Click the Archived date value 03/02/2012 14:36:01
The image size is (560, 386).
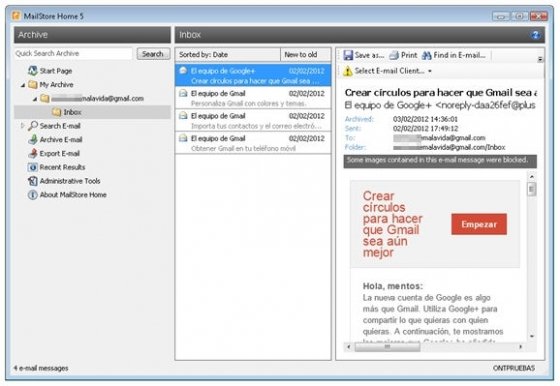[x=425, y=119]
